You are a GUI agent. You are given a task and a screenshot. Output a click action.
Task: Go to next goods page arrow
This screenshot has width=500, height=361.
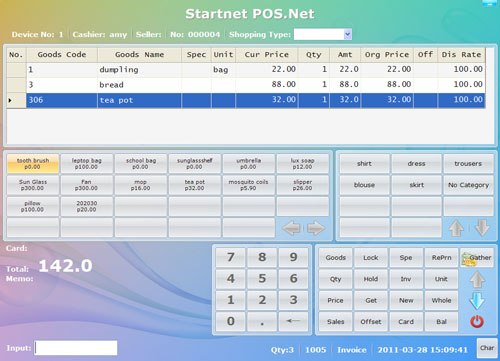pos(316,228)
